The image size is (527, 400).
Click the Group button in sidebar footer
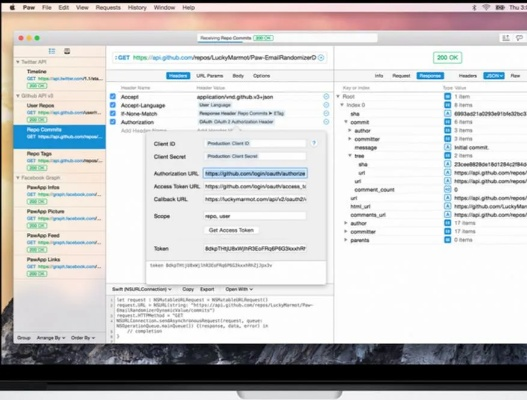click(x=24, y=338)
